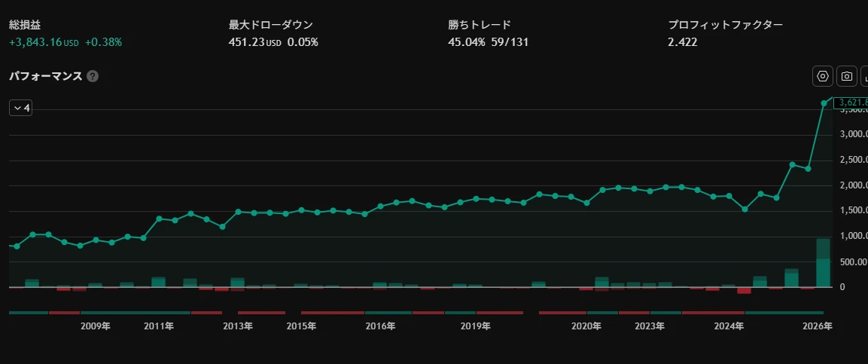Image resolution: width=868 pixels, height=364 pixels.
Task: Click the 2020年 time axis label
Action: 586,326
